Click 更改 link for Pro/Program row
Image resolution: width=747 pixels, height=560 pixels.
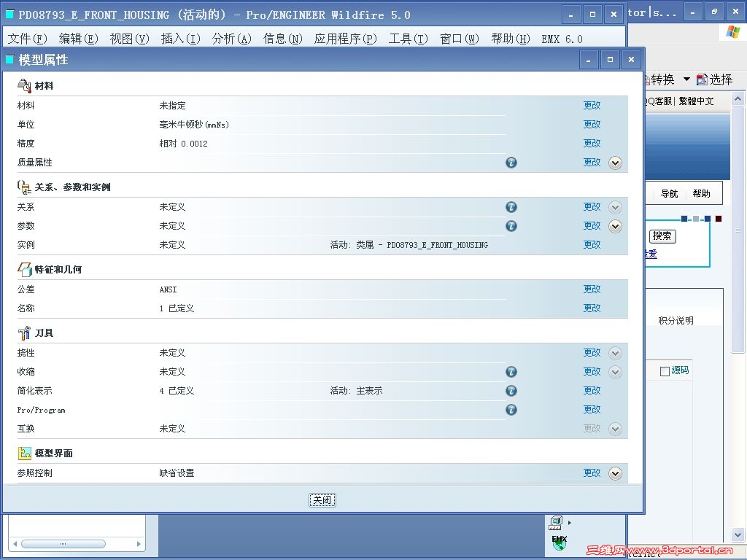click(x=592, y=410)
